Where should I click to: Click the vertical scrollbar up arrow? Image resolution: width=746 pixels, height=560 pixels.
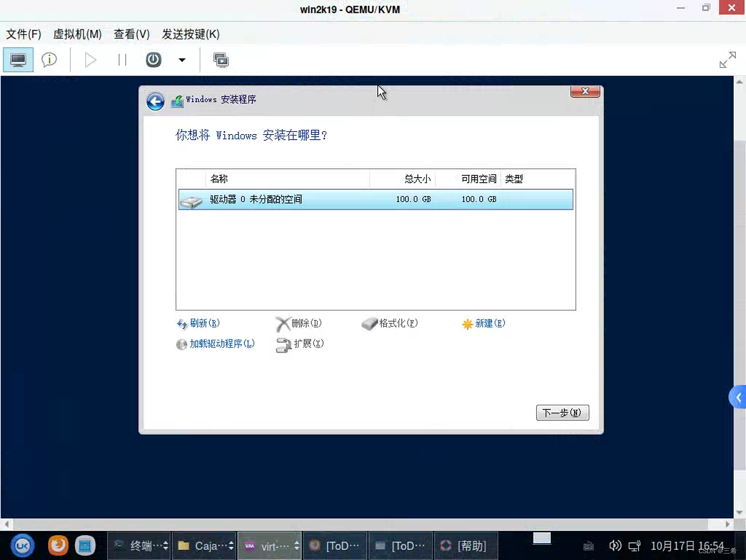pyautogui.click(x=739, y=82)
